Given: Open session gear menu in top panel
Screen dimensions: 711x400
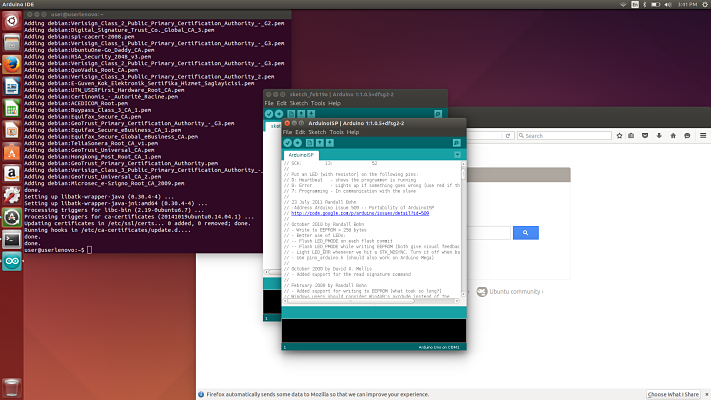Looking at the screenshot, I should pos(705,4).
